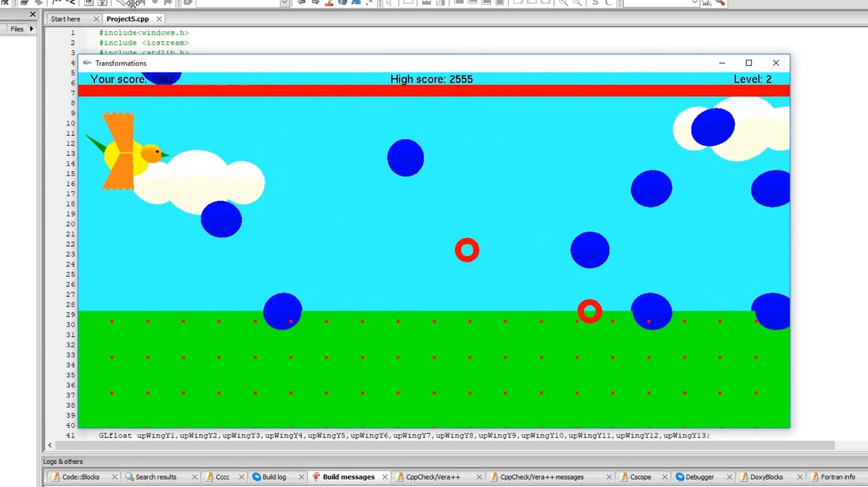
Task: Select the Build messages tab
Action: pyautogui.click(x=349, y=477)
